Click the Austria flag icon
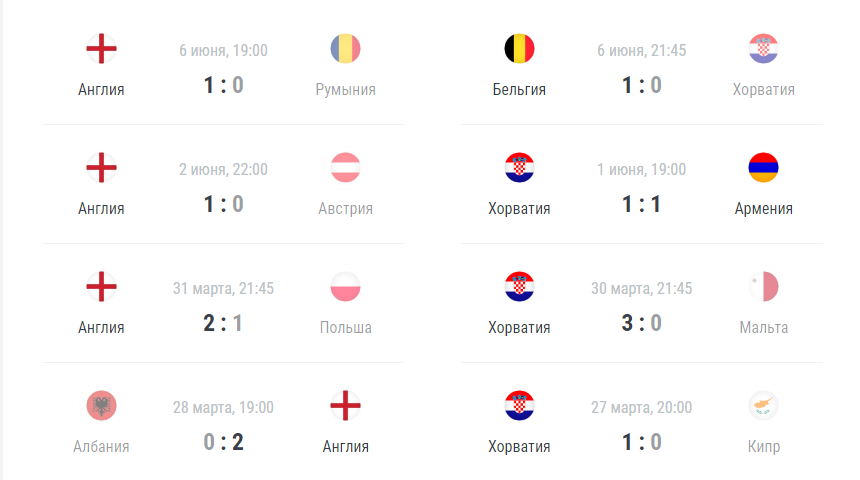 pyautogui.click(x=346, y=167)
